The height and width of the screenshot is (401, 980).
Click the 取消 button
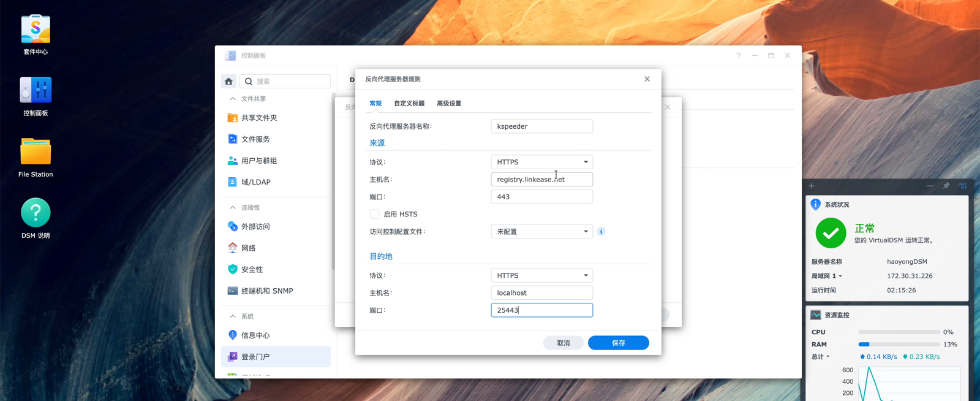tap(563, 343)
